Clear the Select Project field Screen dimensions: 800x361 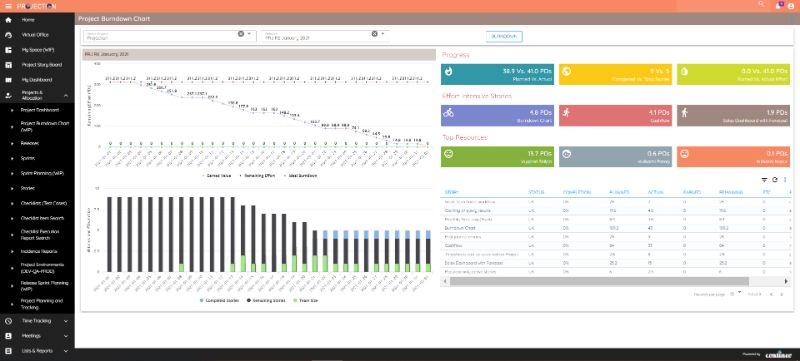click(x=241, y=34)
